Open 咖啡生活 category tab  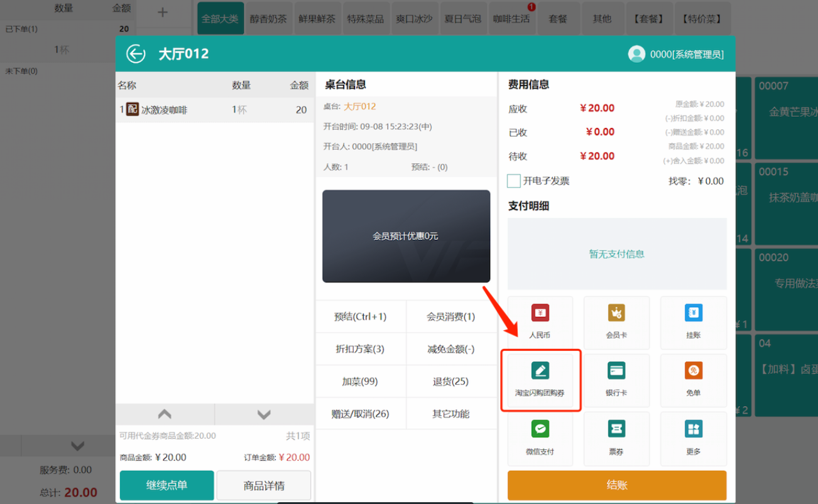coord(511,19)
